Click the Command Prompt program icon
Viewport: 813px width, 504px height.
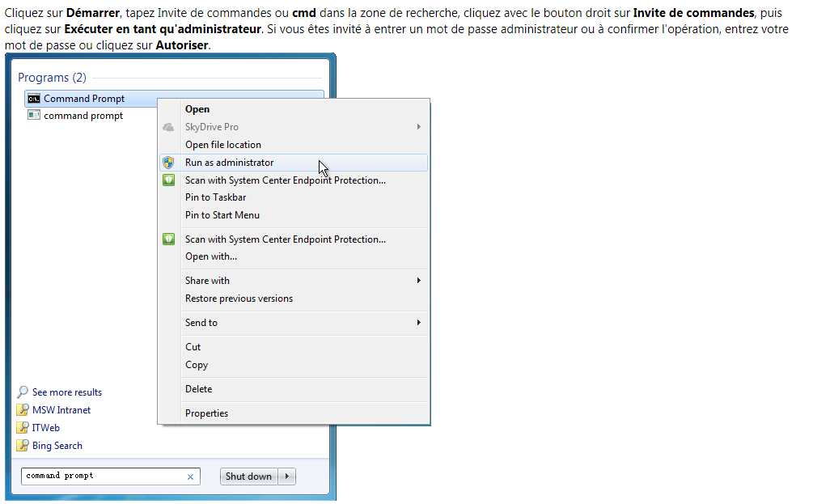[x=34, y=99]
